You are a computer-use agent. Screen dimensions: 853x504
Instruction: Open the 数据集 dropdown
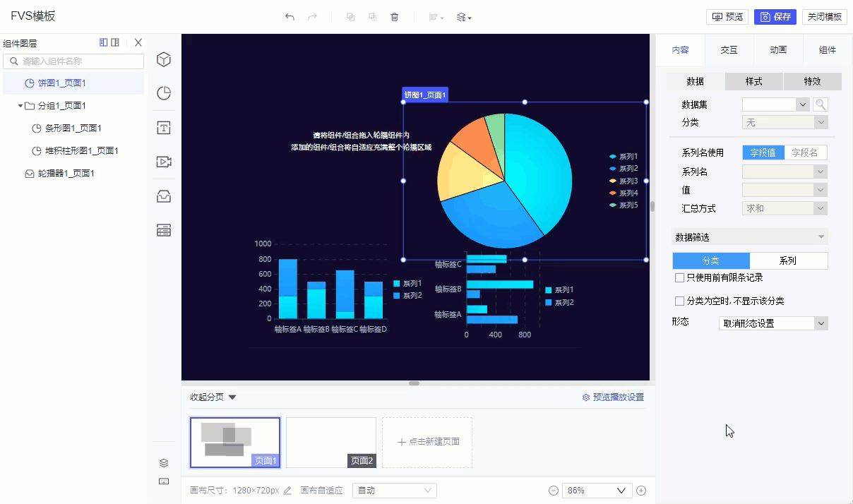tap(775, 104)
